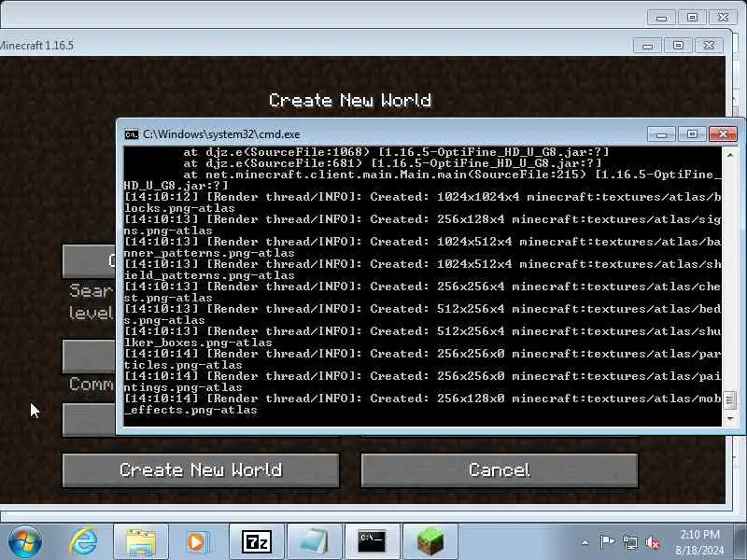
Task: Open the Action Center flag icon
Action: (x=607, y=542)
